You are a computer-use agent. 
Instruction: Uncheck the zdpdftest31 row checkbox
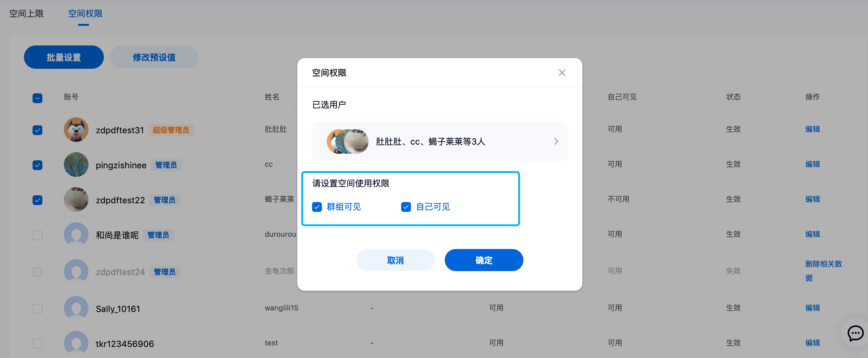(x=37, y=130)
